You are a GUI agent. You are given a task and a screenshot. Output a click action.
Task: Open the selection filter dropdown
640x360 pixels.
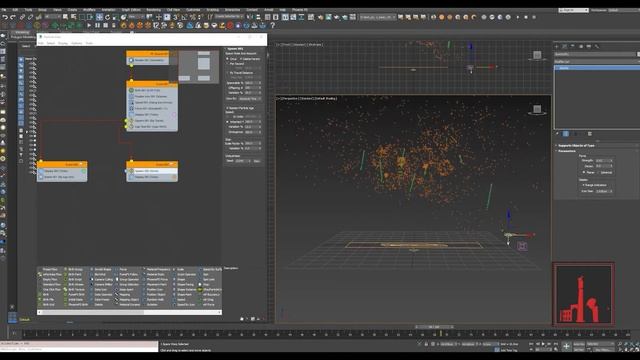53,17
